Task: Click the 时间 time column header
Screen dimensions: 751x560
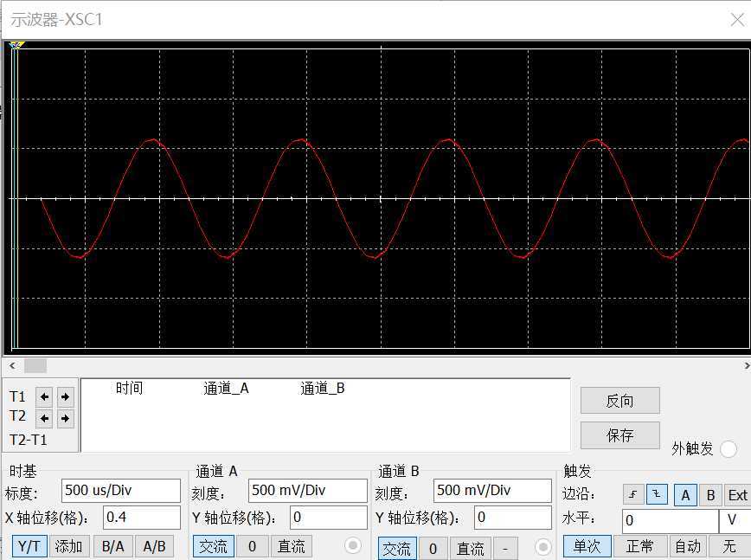Action: point(129,388)
